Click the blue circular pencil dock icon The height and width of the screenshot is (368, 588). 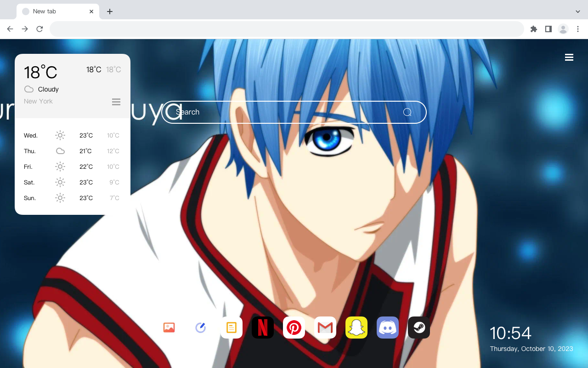tap(200, 328)
